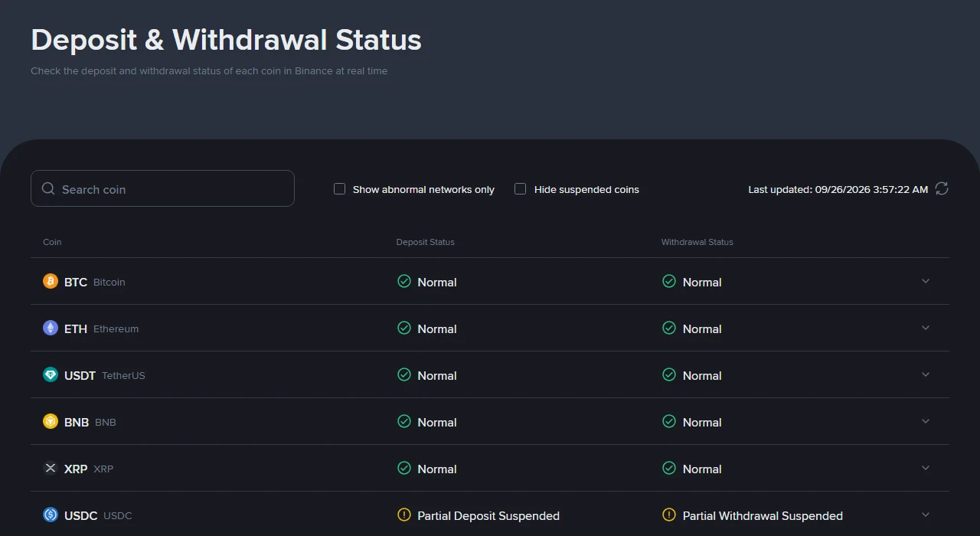Click USDT withdrawal normal checkmark icon
980x536 pixels.
tap(669, 374)
